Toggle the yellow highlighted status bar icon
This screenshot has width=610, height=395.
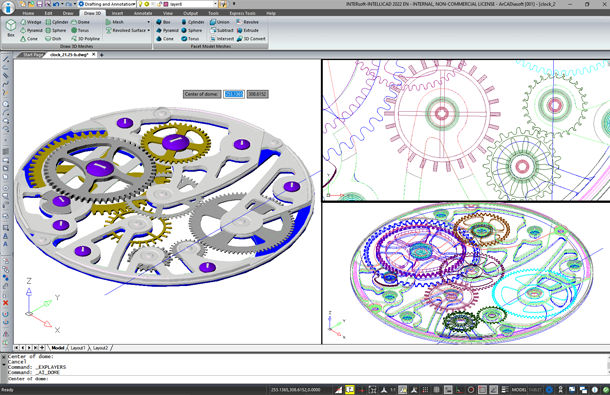coord(349,390)
